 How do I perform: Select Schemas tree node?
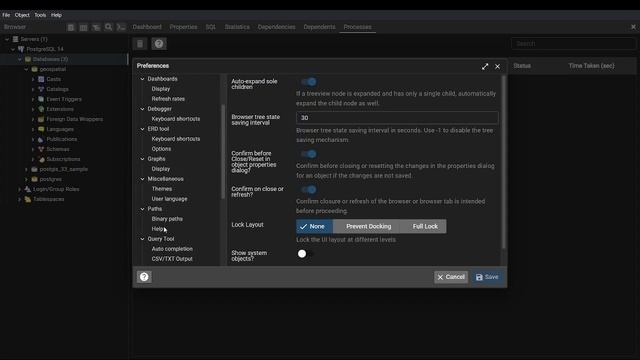pos(58,149)
